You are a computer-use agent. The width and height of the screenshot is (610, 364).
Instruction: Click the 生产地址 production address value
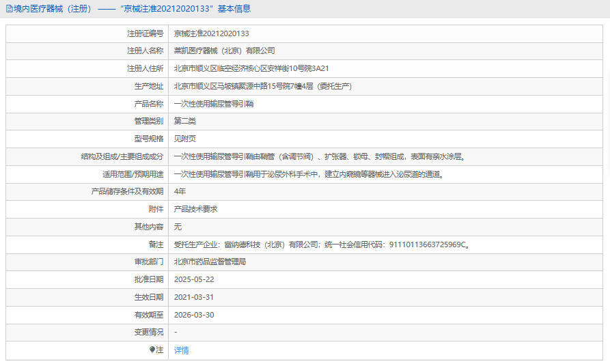click(262, 86)
